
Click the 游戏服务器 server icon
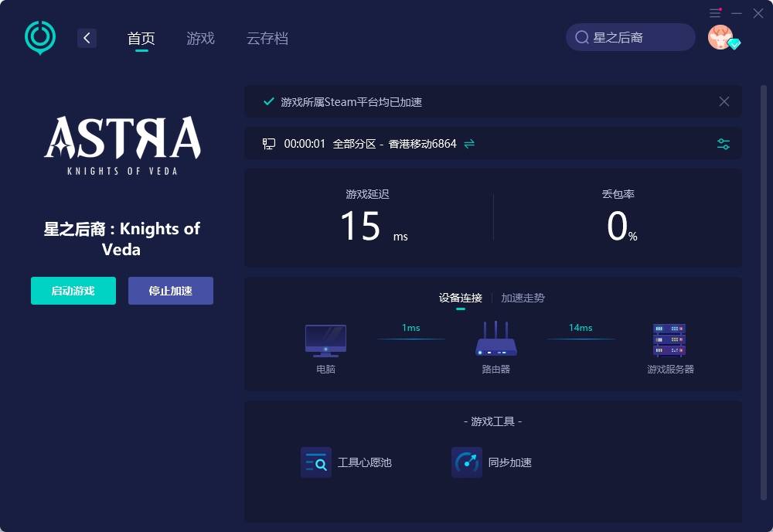pos(669,339)
